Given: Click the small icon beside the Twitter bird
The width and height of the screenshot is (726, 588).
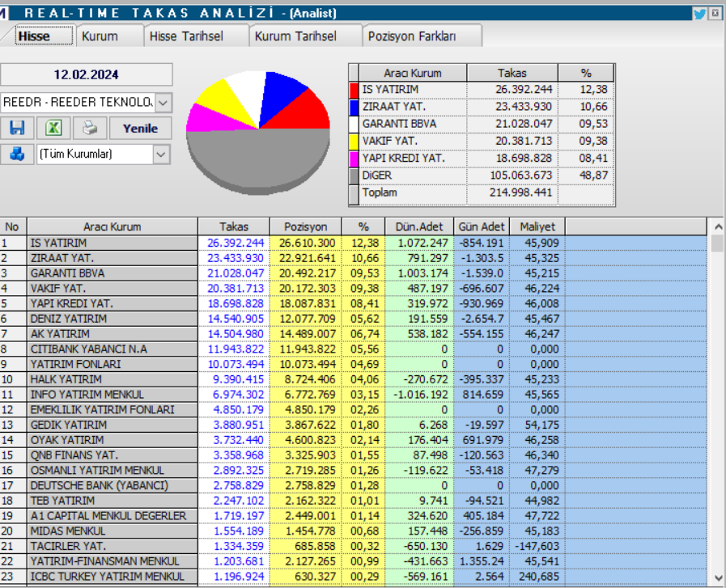Looking at the screenshot, I should click(x=715, y=12).
